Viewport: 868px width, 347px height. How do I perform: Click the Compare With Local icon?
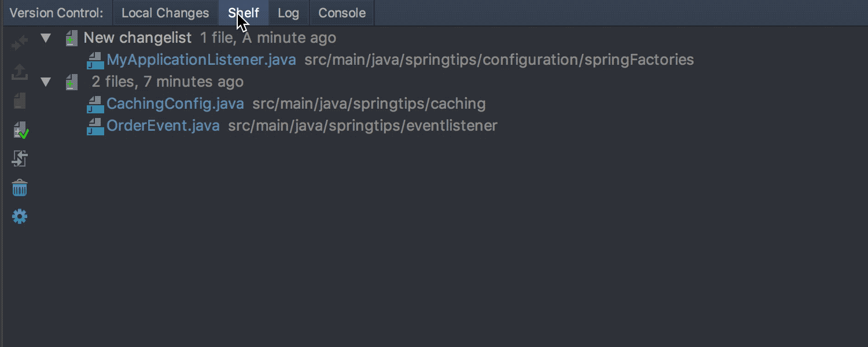[19, 158]
